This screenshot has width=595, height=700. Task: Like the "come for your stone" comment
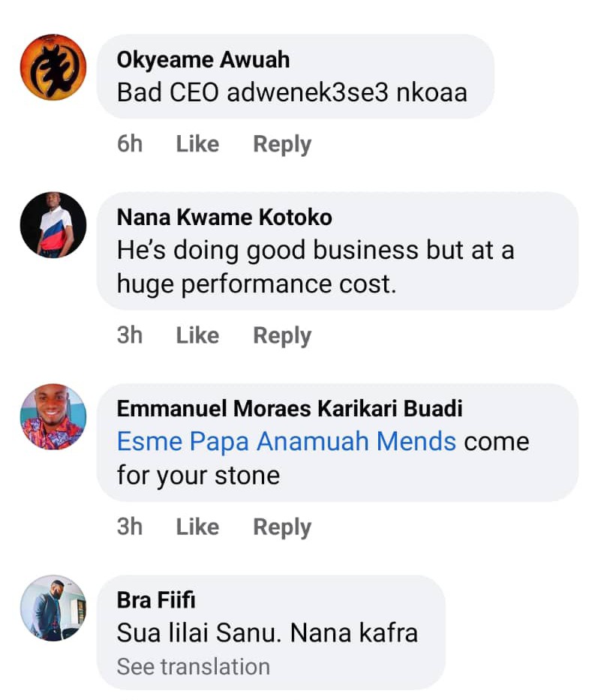point(197,527)
